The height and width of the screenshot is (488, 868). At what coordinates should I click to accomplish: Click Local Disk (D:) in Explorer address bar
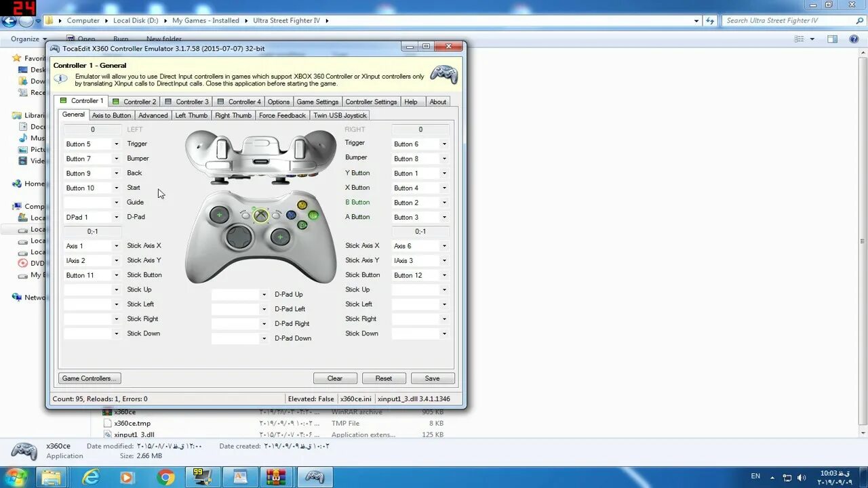pyautogui.click(x=136, y=20)
